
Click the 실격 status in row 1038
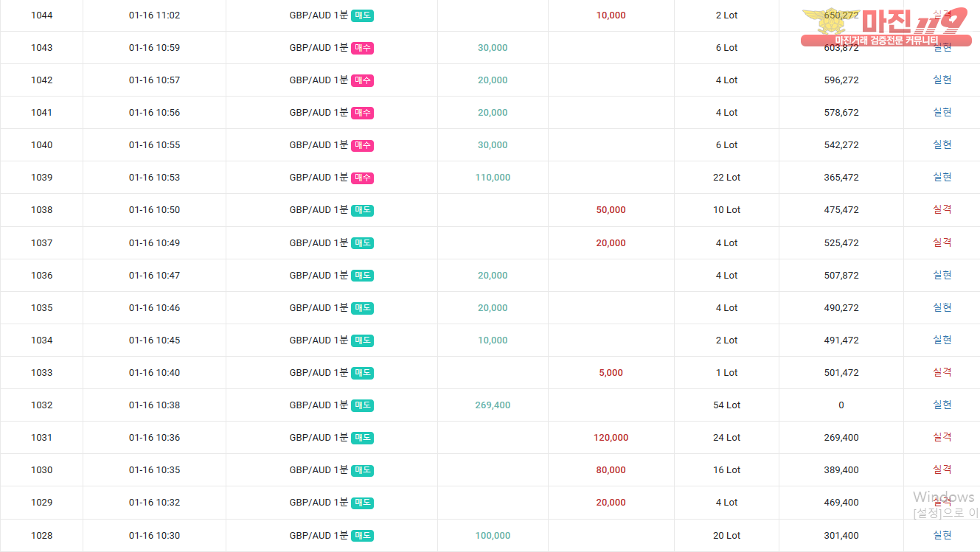click(942, 209)
